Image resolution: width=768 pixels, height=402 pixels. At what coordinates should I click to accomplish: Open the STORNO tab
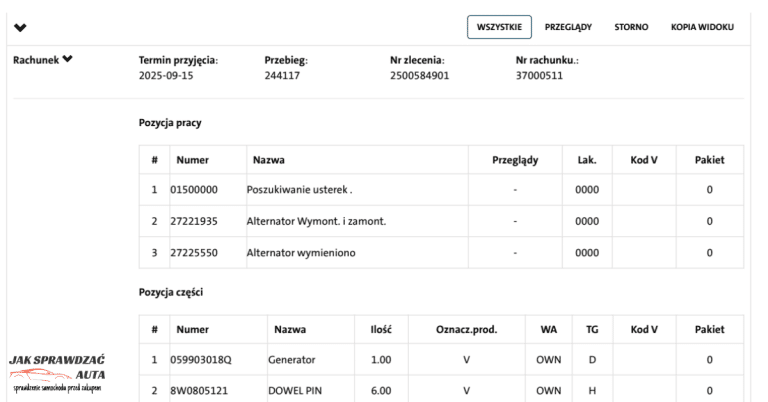point(631,27)
